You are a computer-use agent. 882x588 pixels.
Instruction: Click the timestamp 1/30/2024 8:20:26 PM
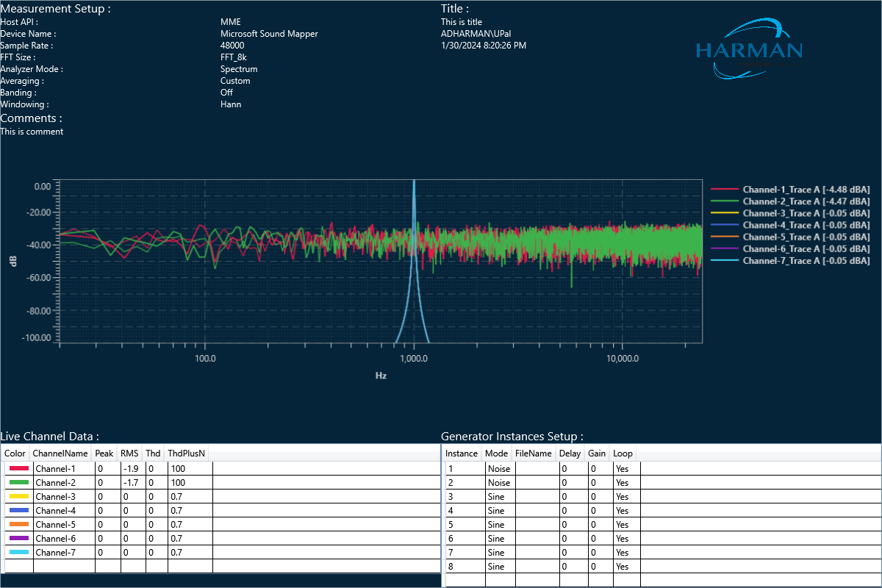pyautogui.click(x=484, y=46)
